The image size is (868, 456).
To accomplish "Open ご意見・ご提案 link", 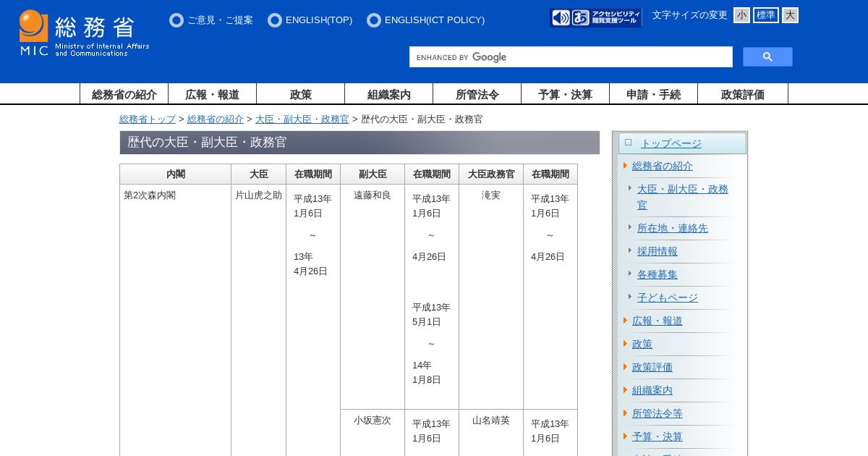I will tap(220, 20).
